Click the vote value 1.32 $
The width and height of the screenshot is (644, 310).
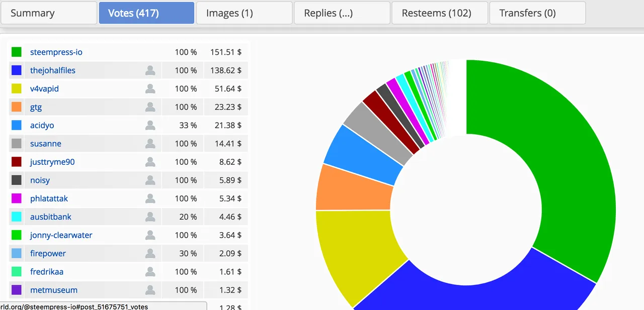230,290
